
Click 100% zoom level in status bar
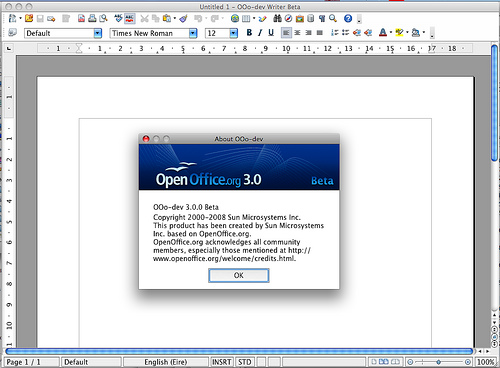[485, 362]
